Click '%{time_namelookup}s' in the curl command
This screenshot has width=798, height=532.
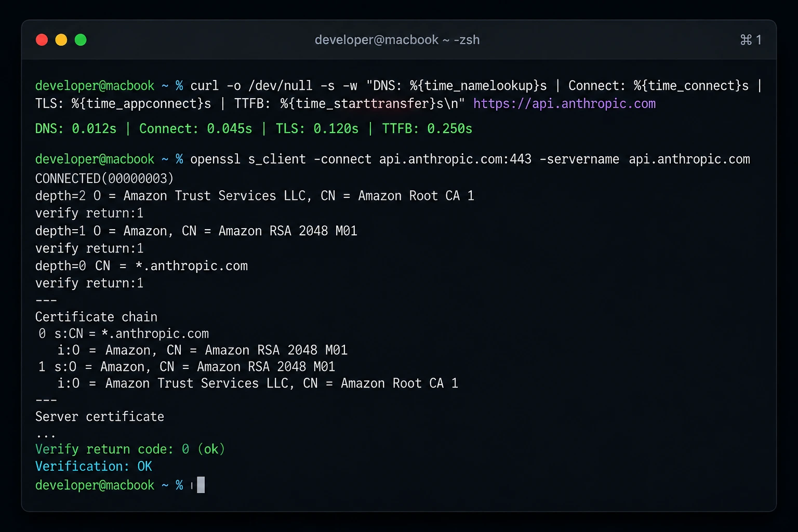point(478,86)
